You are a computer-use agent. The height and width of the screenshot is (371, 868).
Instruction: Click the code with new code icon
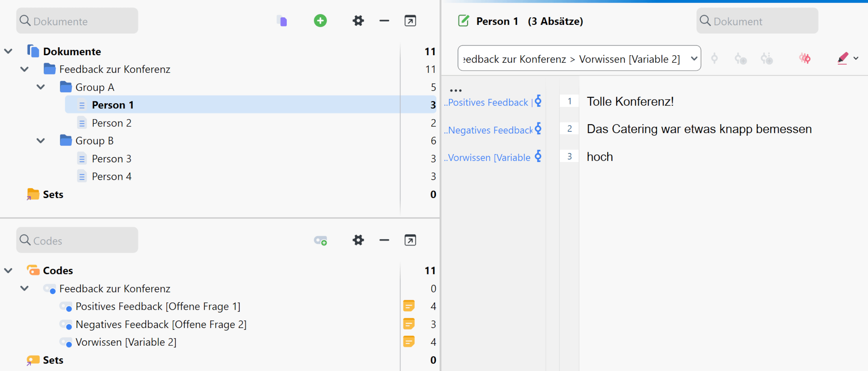click(741, 59)
